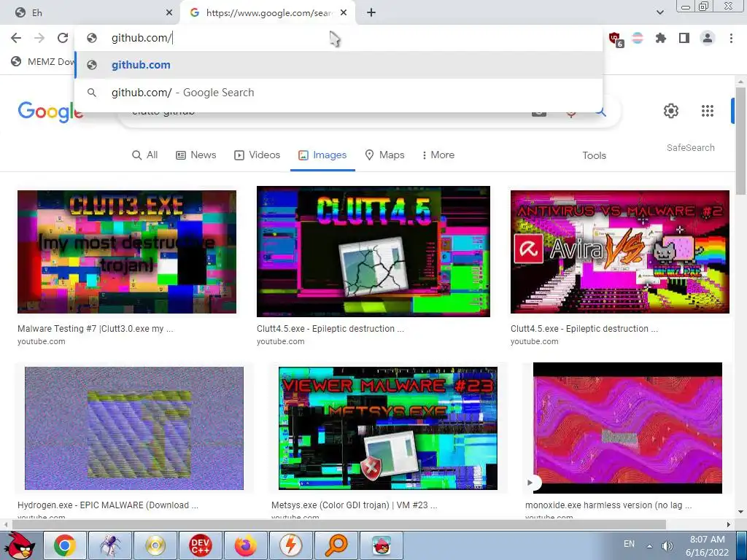Open 'Metsys.exe (Color GDI trojan)' result title

click(x=354, y=505)
